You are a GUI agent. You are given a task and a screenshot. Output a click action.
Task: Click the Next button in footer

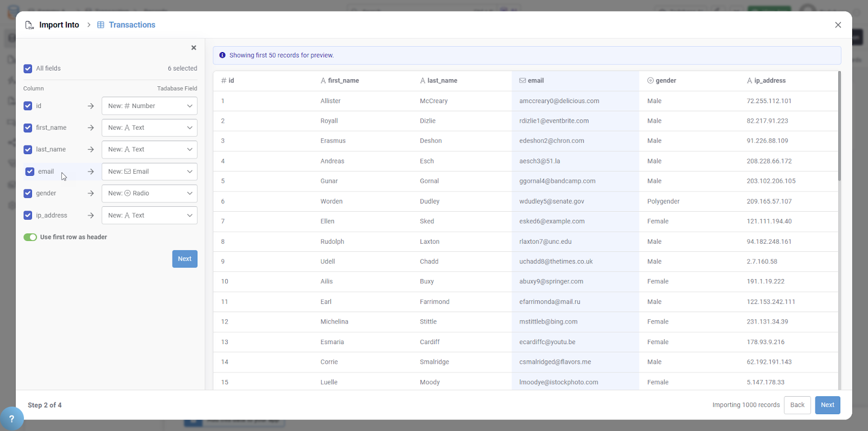827,405
